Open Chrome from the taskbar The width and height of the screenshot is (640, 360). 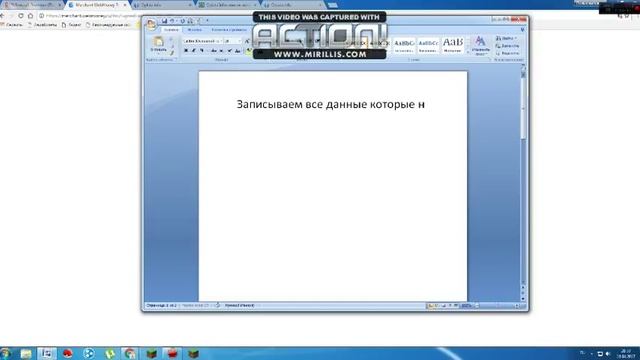(x=130, y=353)
